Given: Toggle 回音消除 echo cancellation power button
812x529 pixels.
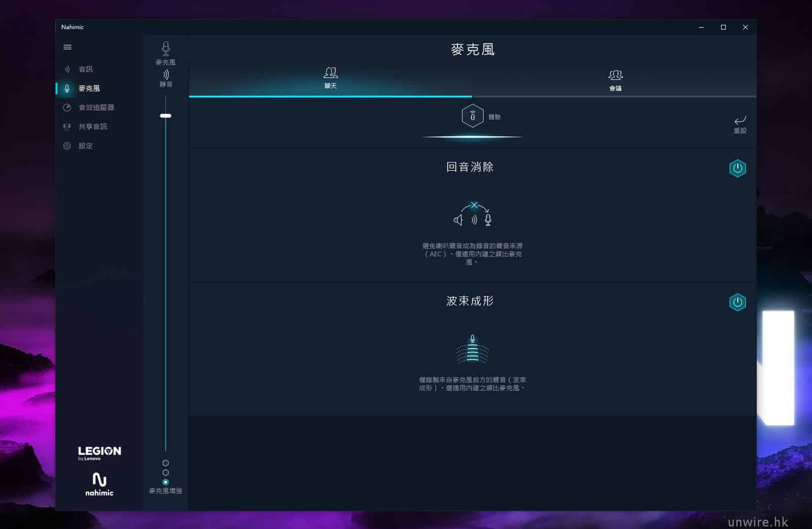Looking at the screenshot, I should coord(737,168).
